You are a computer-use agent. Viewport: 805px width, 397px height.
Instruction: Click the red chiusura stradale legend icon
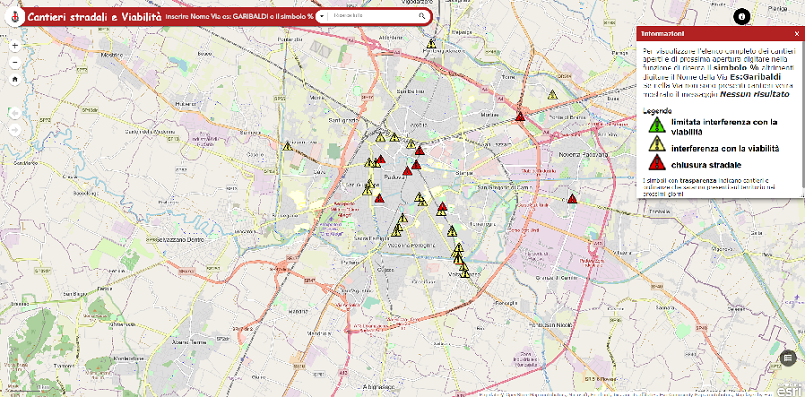[x=657, y=163]
